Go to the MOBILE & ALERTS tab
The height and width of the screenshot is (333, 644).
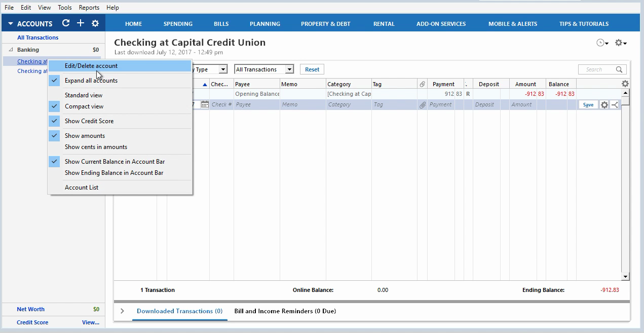click(513, 24)
